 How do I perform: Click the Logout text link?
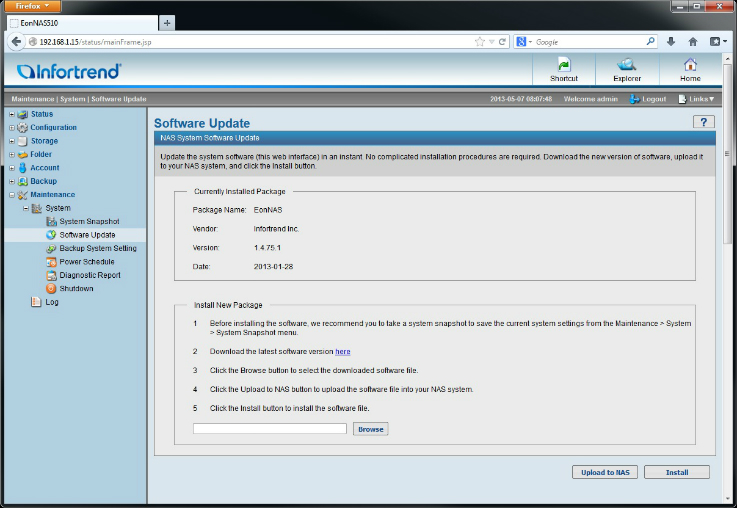(x=654, y=99)
